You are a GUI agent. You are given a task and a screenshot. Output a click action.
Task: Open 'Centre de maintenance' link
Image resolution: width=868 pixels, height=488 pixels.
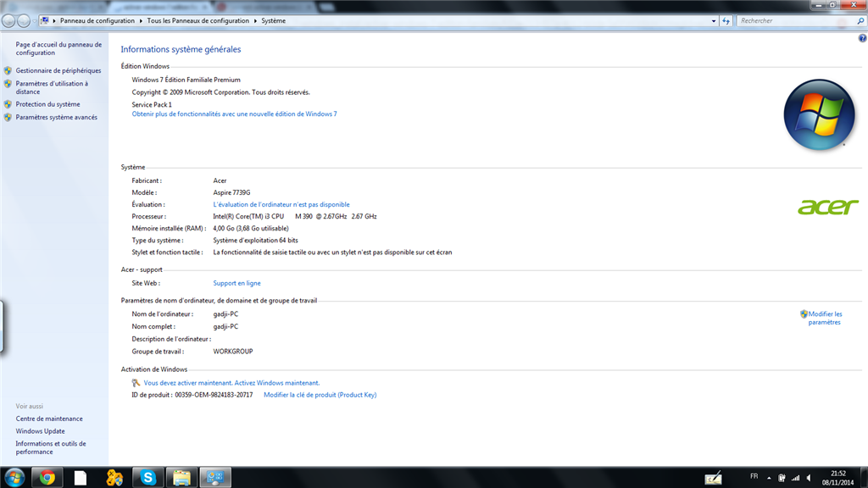49,419
